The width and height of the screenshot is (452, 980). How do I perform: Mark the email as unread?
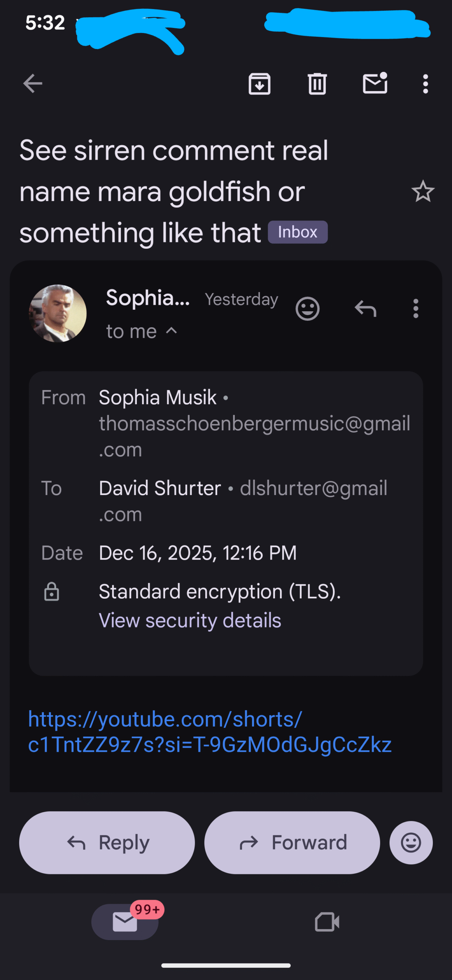[x=375, y=83]
